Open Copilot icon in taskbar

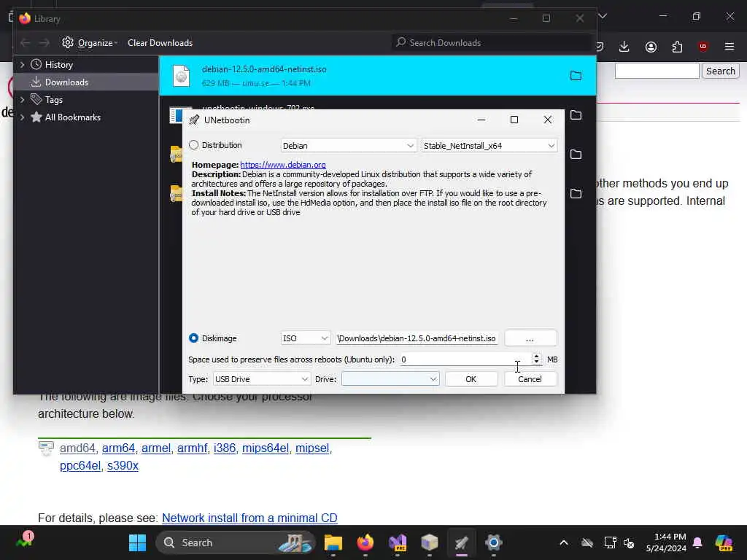(724, 542)
